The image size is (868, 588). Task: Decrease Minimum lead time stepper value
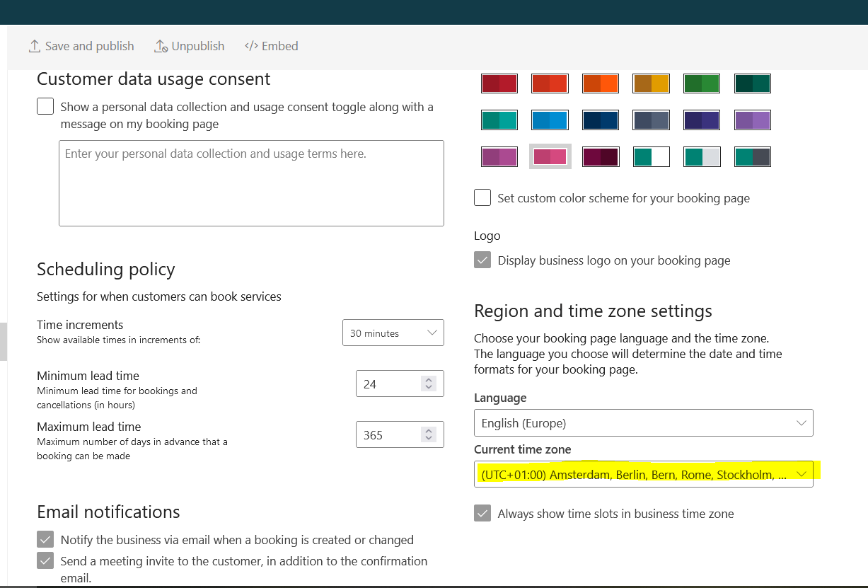click(x=428, y=388)
